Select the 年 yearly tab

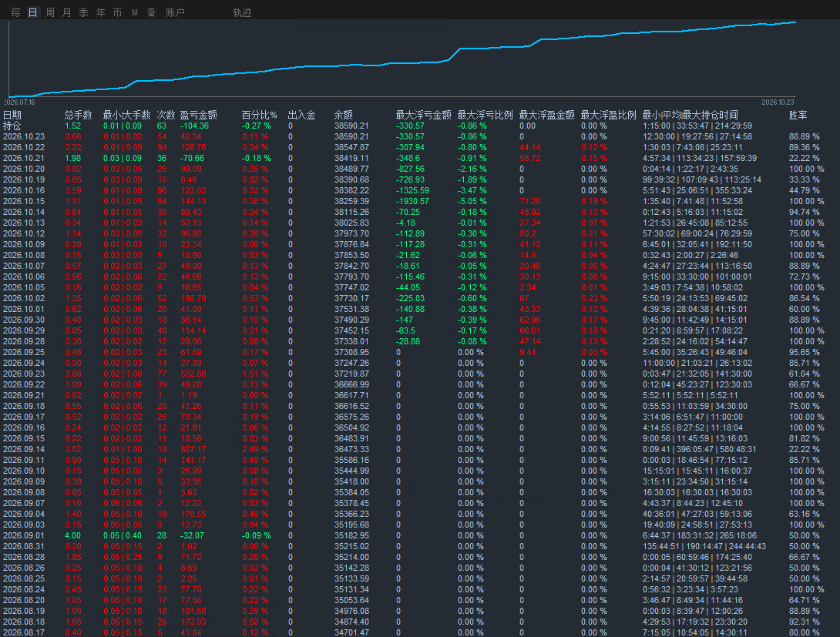[x=100, y=12]
